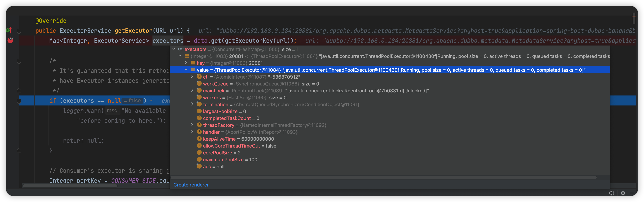Open the debugger settings gear icon

(x=623, y=193)
